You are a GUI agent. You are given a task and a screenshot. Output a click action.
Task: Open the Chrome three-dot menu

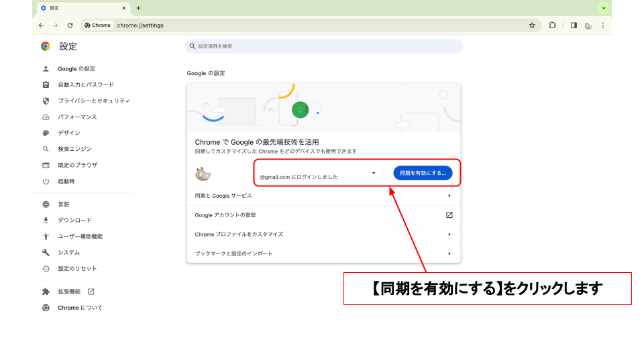tap(602, 25)
